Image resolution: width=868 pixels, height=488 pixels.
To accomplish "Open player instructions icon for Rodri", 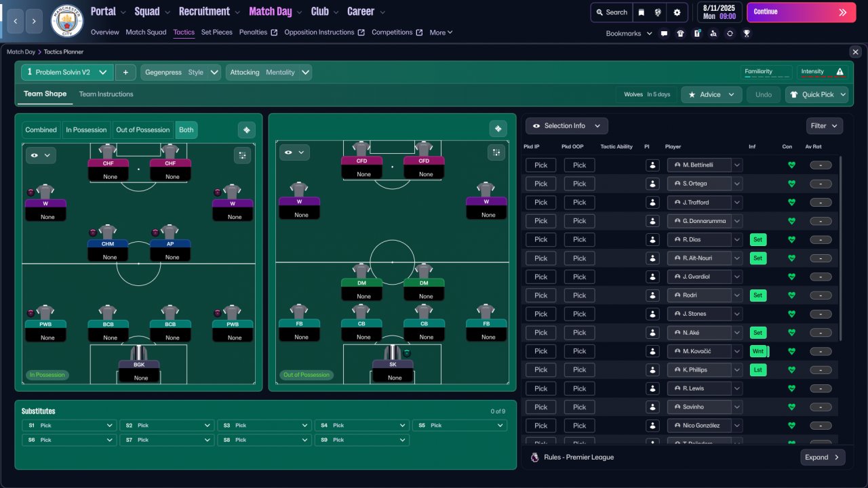I will point(652,296).
